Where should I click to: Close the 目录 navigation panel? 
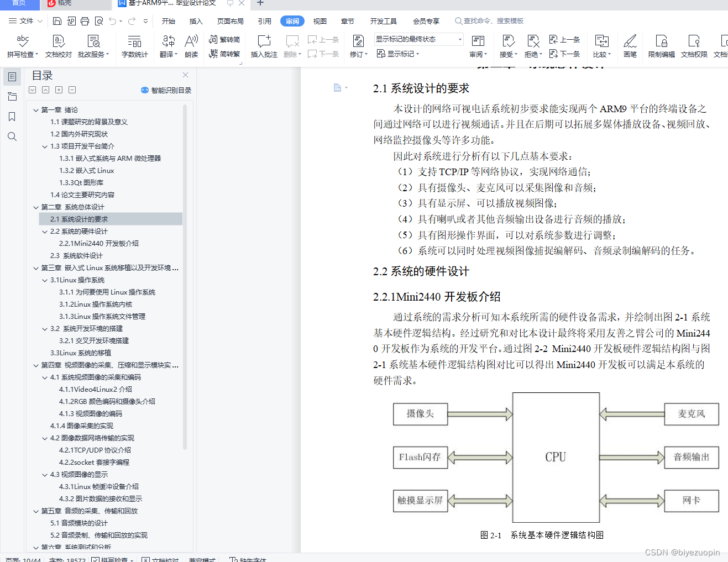coord(185,75)
